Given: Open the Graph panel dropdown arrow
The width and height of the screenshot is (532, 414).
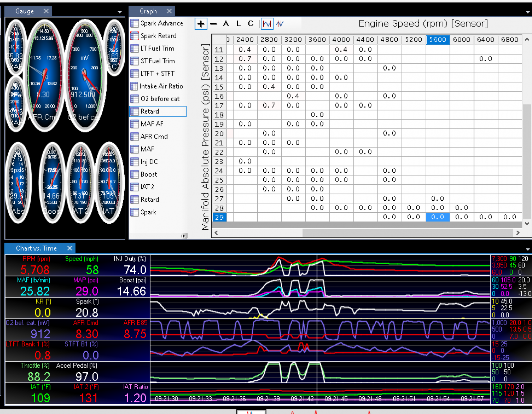Looking at the screenshot, I should 528,12.
